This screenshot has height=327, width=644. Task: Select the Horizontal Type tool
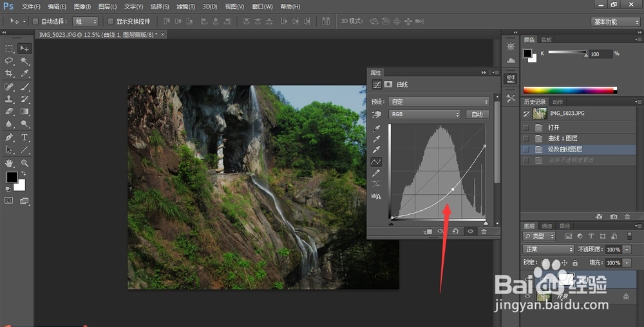[x=24, y=137]
